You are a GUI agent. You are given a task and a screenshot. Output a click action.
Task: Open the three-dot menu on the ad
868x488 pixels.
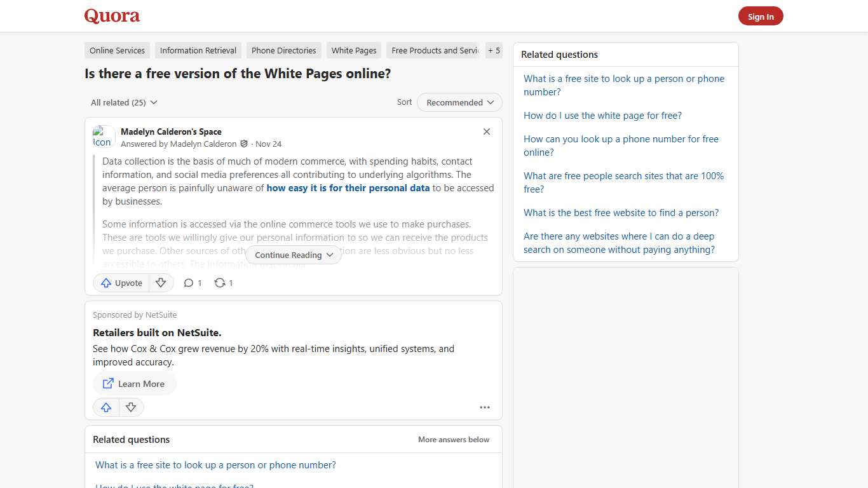(485, 407)
